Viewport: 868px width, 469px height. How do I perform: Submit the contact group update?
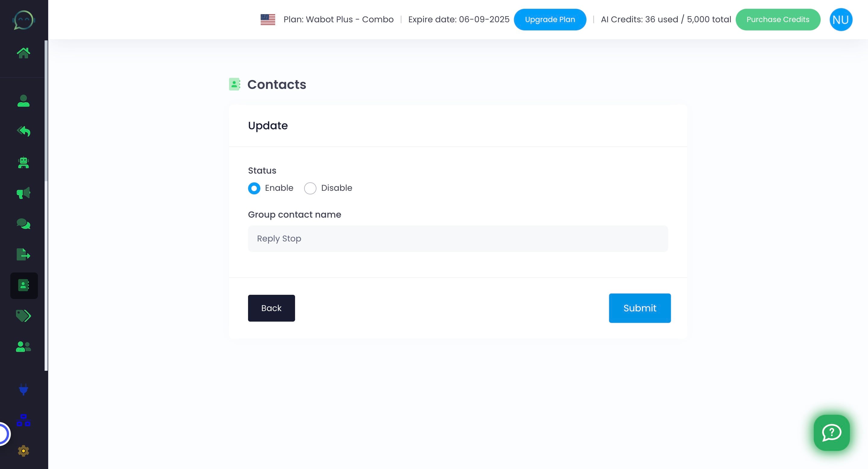[x=640, y=308]
